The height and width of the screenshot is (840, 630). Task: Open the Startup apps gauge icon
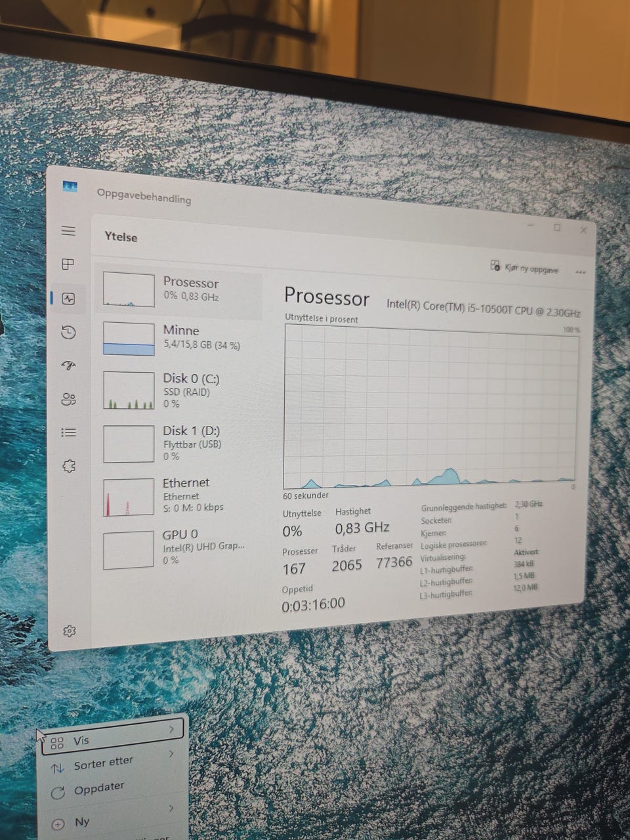pyautogui.click(x=68, y=366)
